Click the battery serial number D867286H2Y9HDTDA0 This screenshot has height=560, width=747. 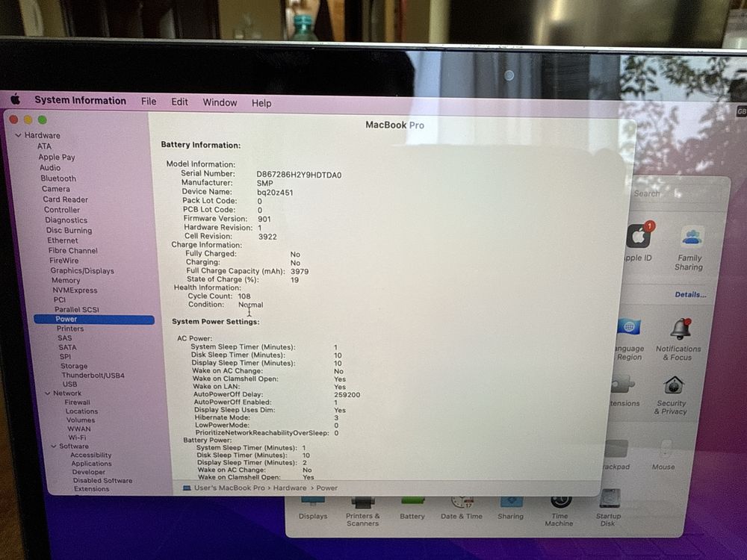[x=300, y=175]
